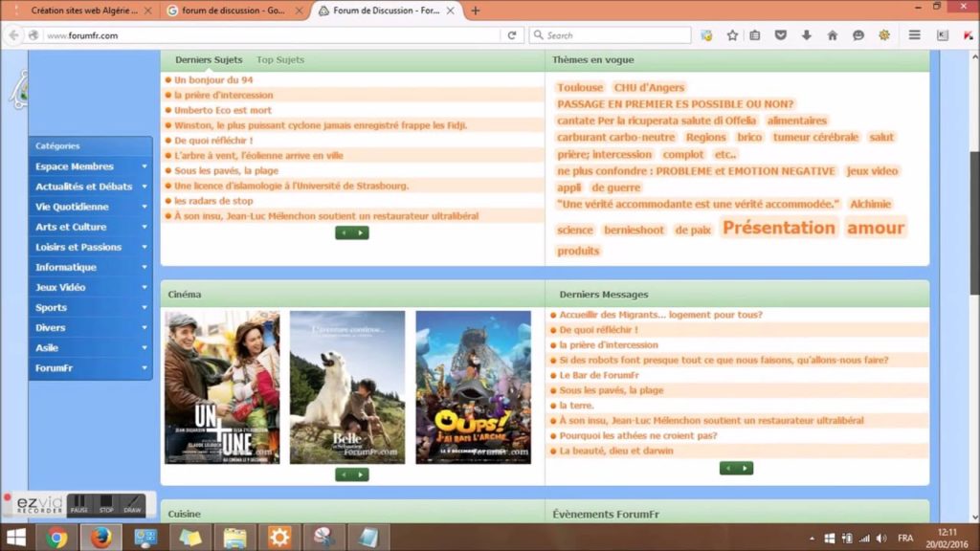Click previous arrow under Derniers Messages list
The image size is (980, 551).
click(728, 468)
